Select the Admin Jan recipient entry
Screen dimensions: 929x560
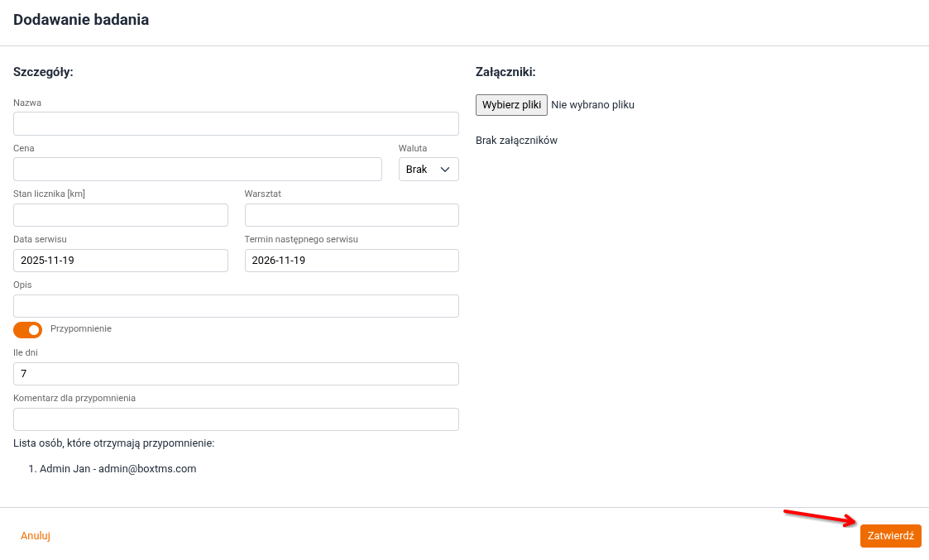point(117,469)
